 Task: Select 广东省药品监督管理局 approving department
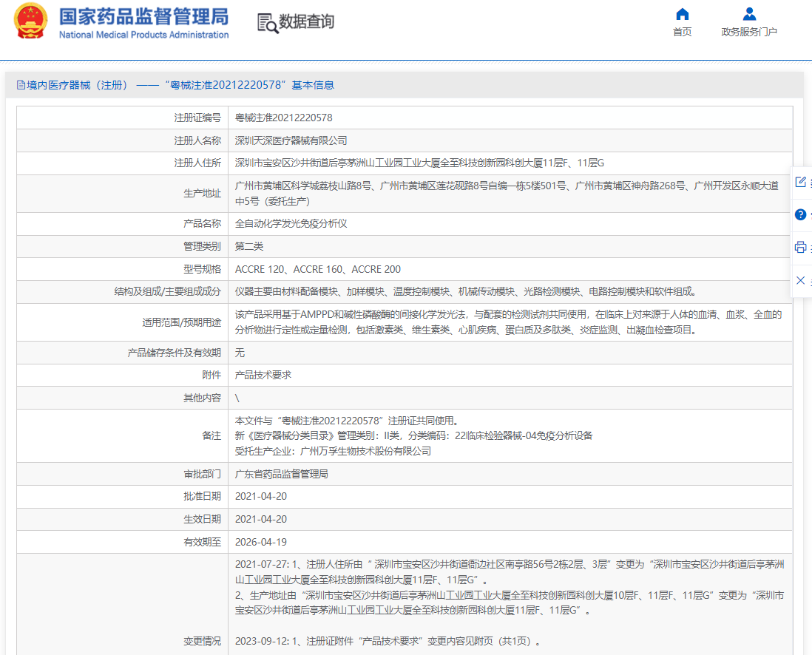(x=282, y=474)
